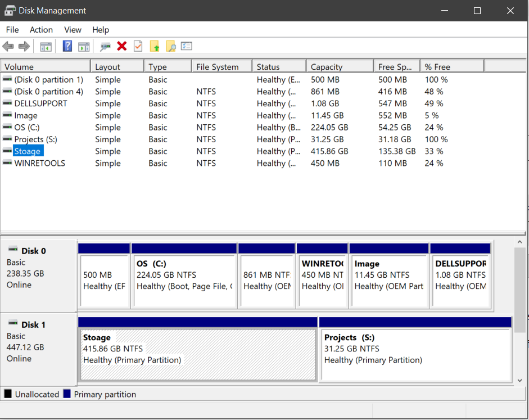This screenshot has width=529, height=420.
Task: Delete the volume with the red X icon
Action: coord(122,46)
